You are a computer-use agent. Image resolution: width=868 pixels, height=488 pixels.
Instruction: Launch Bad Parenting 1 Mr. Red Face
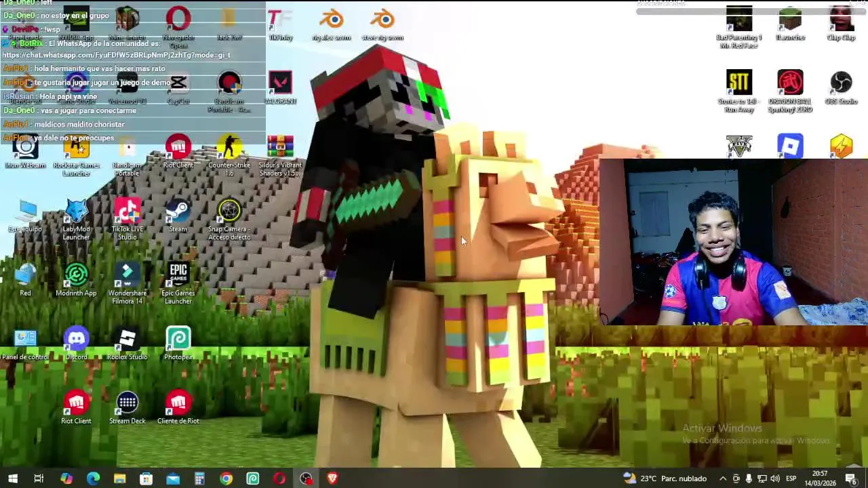pyautogui.click(x=739, y=27)
